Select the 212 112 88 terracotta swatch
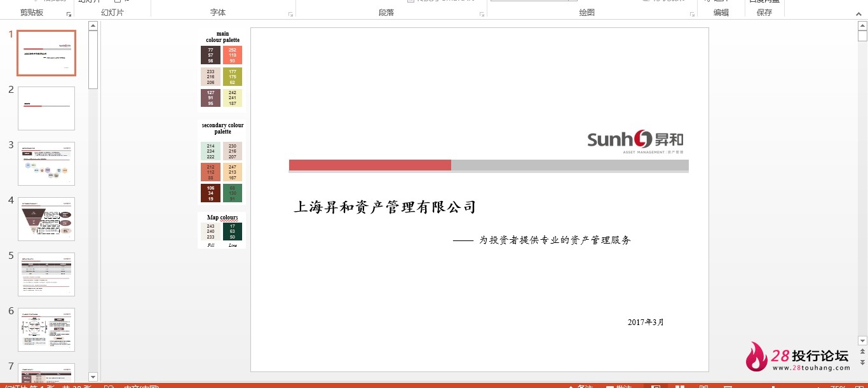The width and height of the screenshot is (868, 388). [210, 172]
